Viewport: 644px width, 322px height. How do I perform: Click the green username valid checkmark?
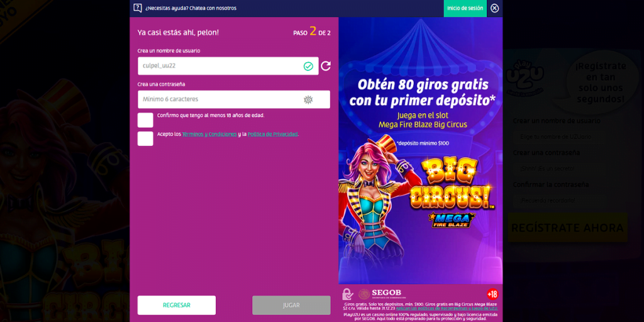pos(308,66)
